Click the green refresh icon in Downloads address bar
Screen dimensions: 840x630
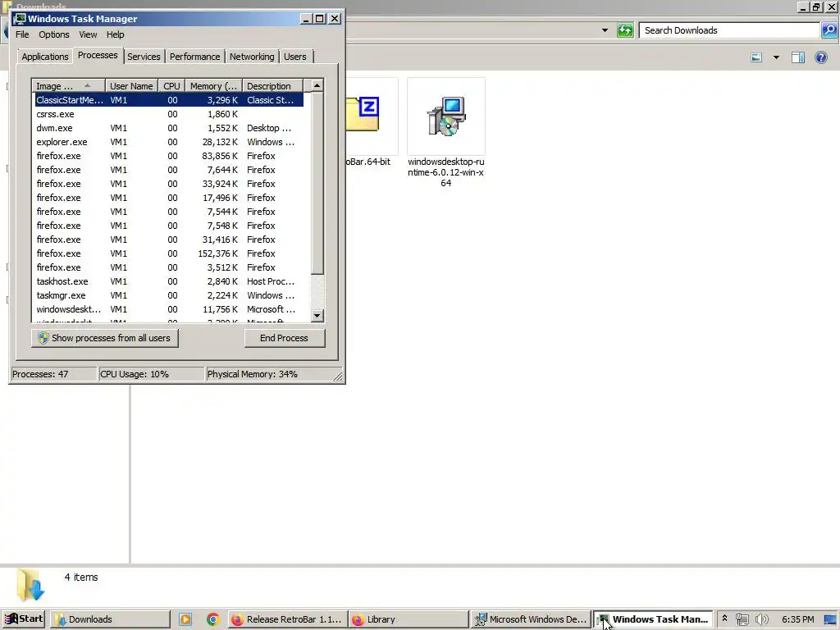(625, 30)
